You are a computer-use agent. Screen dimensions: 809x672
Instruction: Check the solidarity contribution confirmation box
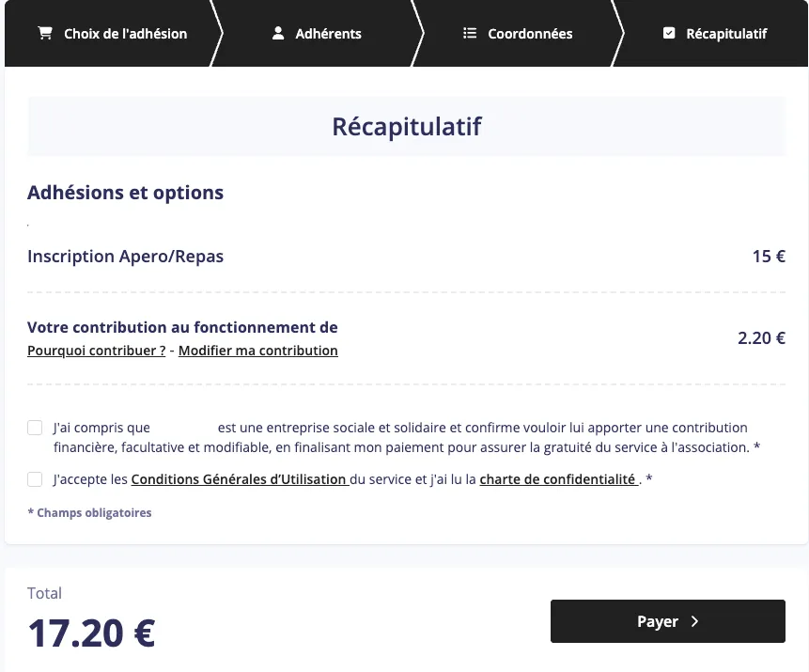coord(35,428)
